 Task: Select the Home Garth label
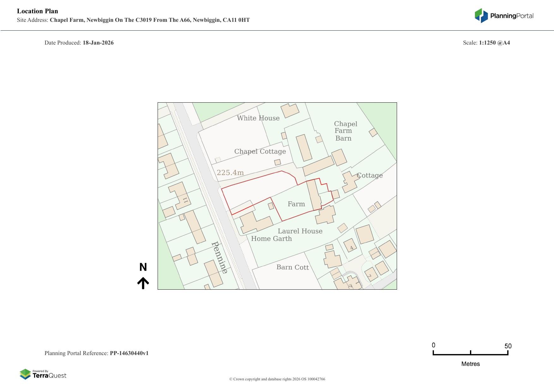click(x=271, y=239)
